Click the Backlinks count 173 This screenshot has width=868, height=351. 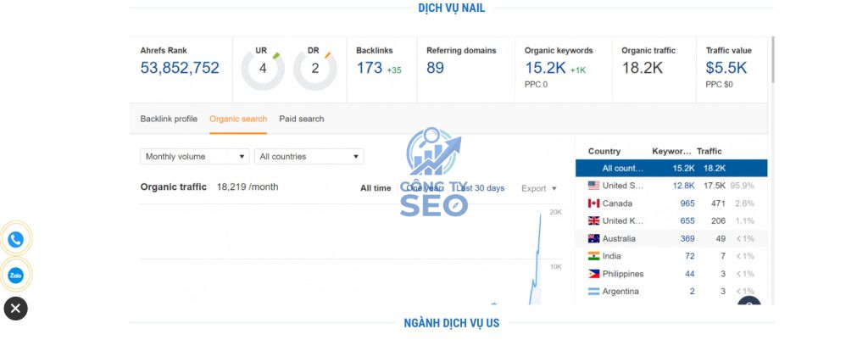(370, 68)
